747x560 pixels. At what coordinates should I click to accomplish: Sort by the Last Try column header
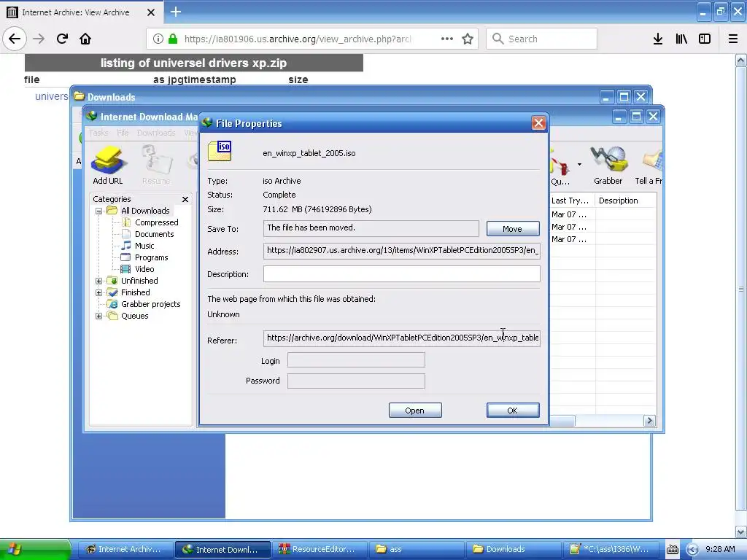pyautogui.click(x=572, y=201)
